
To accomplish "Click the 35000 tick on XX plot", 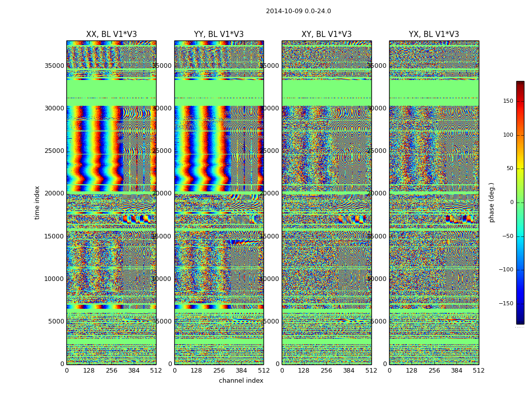I will (54, 65).
